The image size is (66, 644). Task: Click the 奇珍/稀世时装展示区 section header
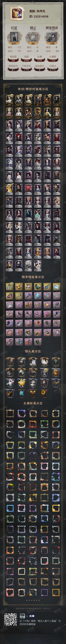click(x=33, y=89)
